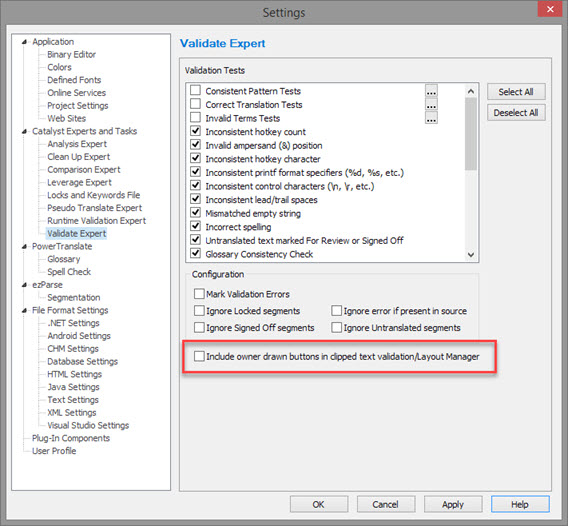568x526 pixels.
Task: Open options for Correct Translation Tests
Action: pos(431,104)
